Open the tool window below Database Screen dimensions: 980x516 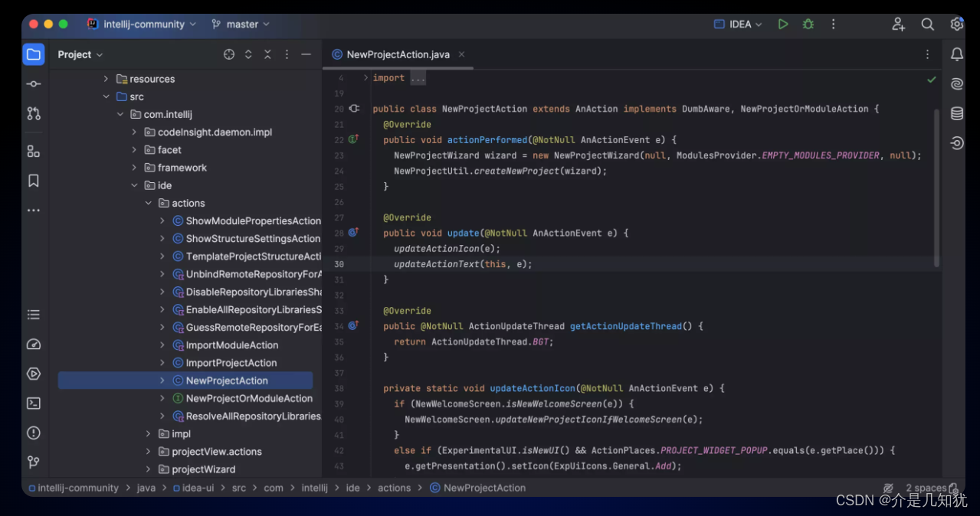coord(957,143)
